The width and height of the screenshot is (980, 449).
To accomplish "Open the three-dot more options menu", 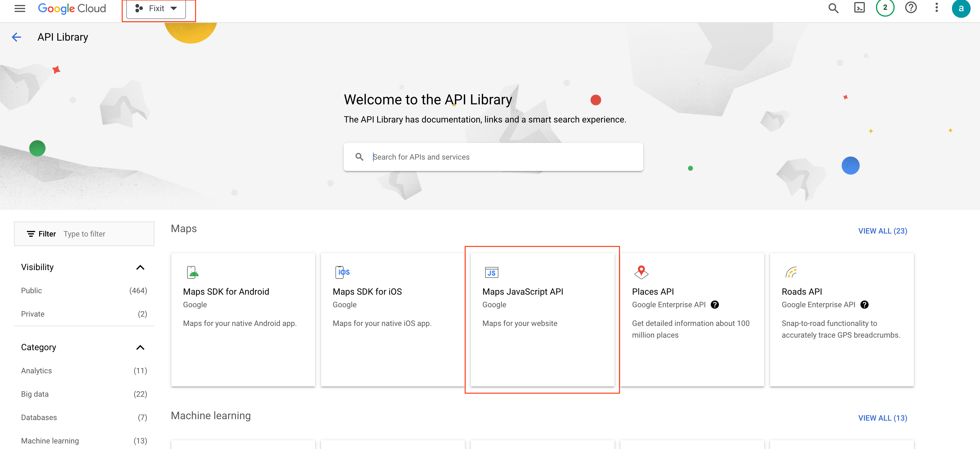I will click(937, 8).
